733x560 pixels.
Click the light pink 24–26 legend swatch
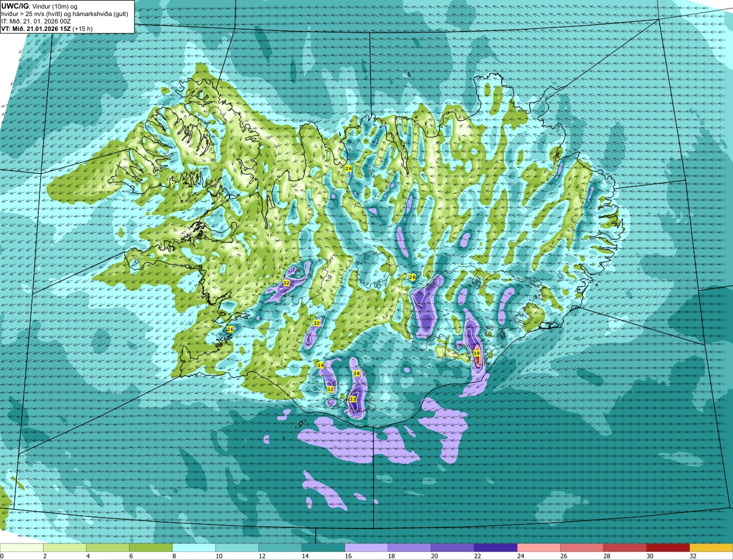[x=539, y=548]
